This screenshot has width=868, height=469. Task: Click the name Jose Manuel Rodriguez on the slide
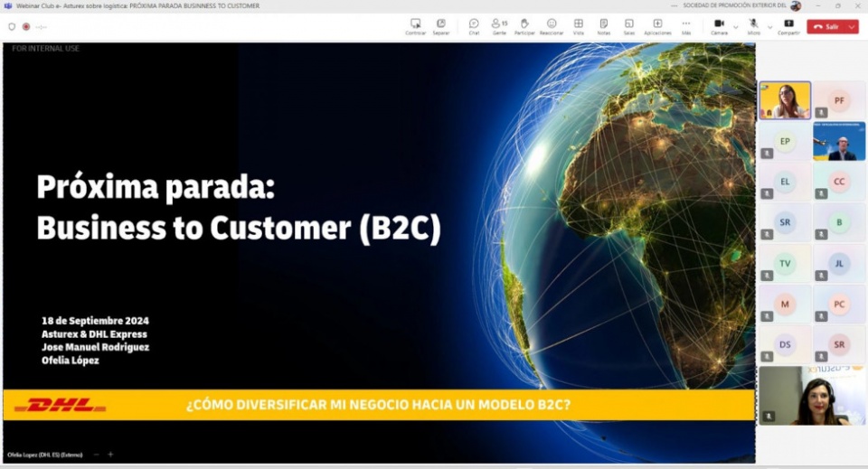(x=95, y=347)
